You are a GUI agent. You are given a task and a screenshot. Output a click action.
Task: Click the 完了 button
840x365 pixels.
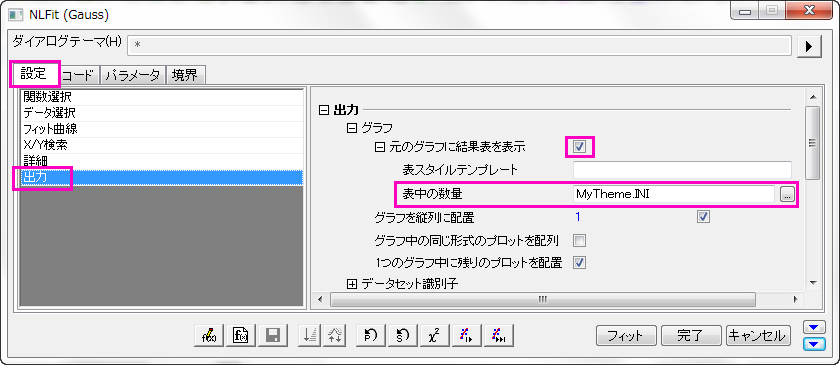pos(691,336)
